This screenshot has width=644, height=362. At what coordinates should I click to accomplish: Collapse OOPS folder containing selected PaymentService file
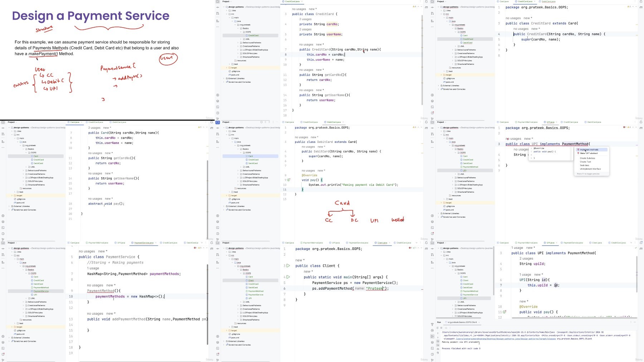tap(26, 273)
